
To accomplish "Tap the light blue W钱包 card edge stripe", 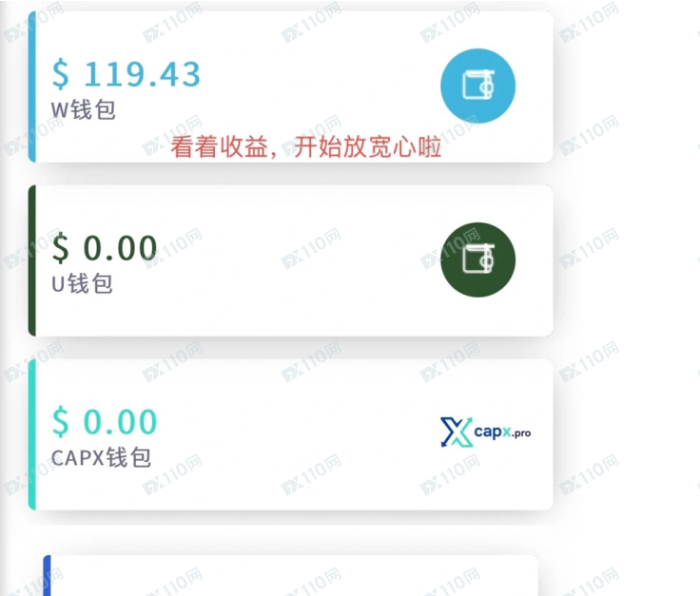I will 31,87.
